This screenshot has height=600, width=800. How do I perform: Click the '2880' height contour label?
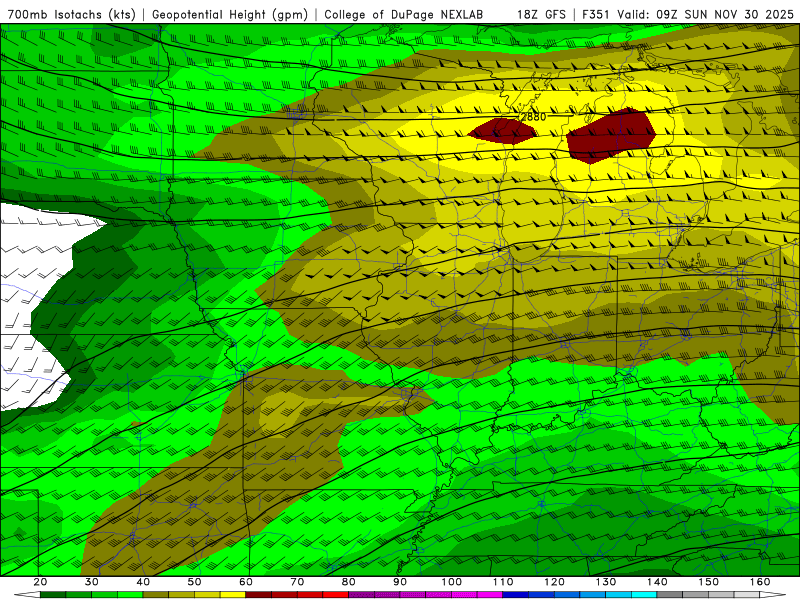[x=533, y=117]
